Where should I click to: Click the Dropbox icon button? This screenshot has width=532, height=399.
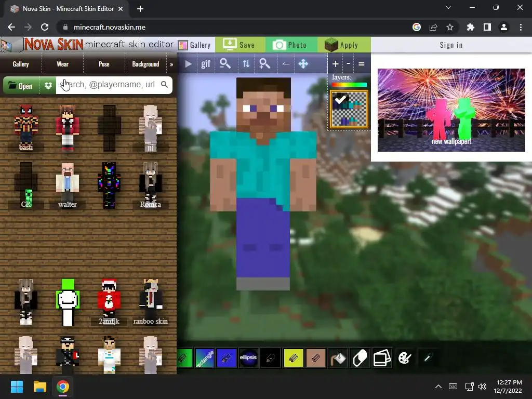pos(48,86)
